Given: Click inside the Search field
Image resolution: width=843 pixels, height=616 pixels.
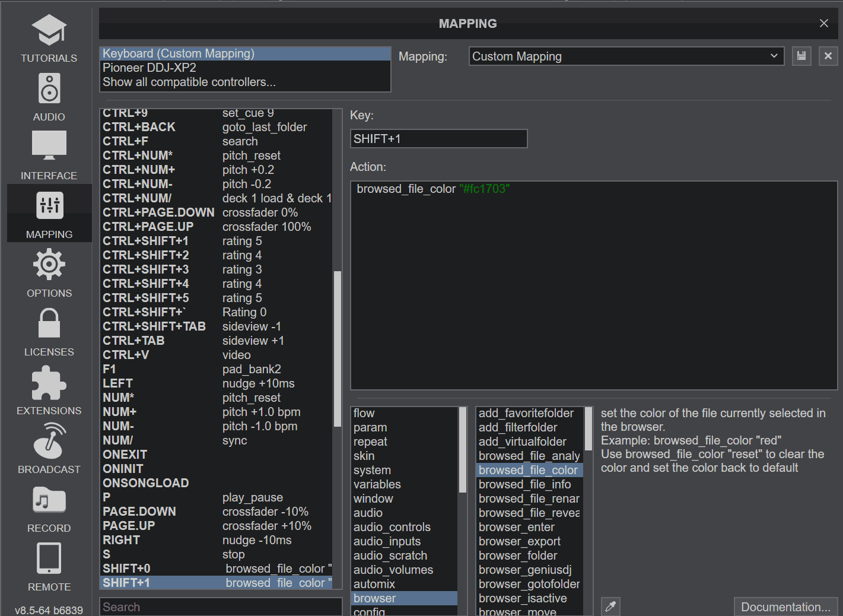Looking at the screenshot, I should [220, 607].
